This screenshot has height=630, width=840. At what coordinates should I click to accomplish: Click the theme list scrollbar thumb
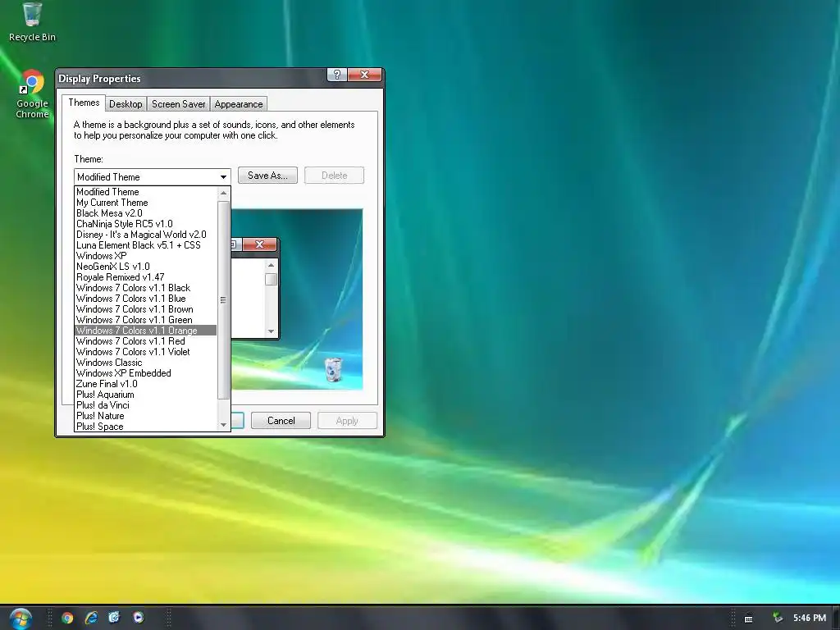click(223, 300)
